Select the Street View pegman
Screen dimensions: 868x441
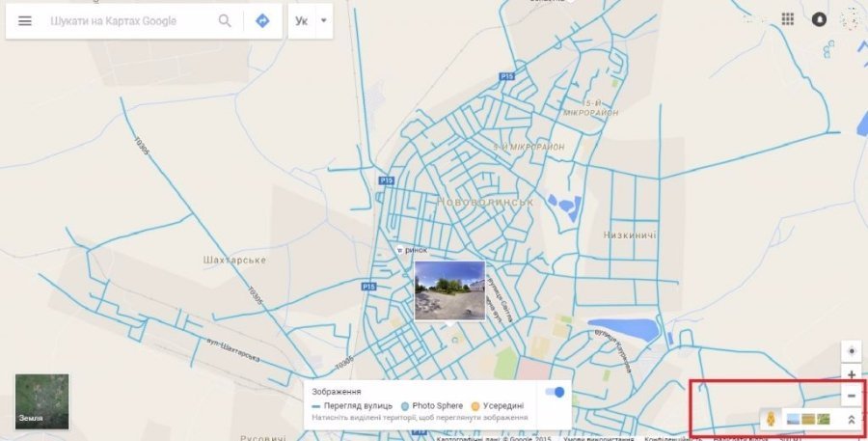click(771, 419)
